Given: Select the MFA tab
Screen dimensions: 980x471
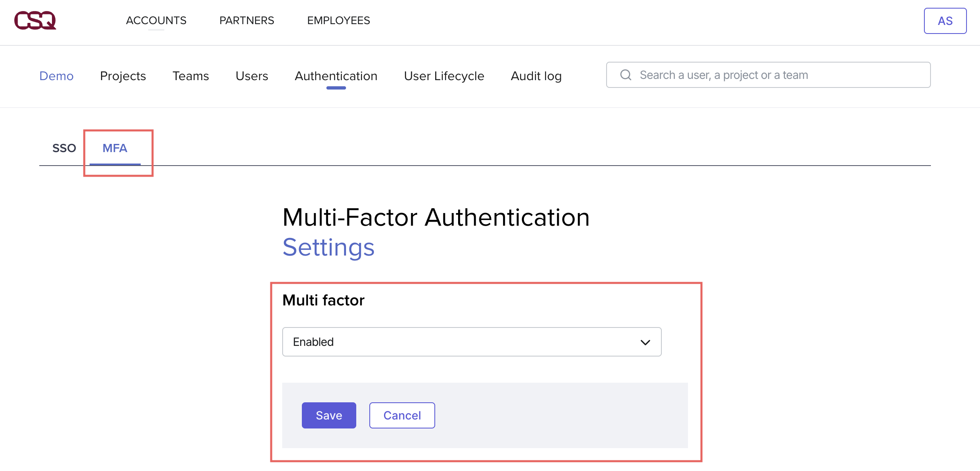Looking at the screenshot, I should tap(115, 148).
